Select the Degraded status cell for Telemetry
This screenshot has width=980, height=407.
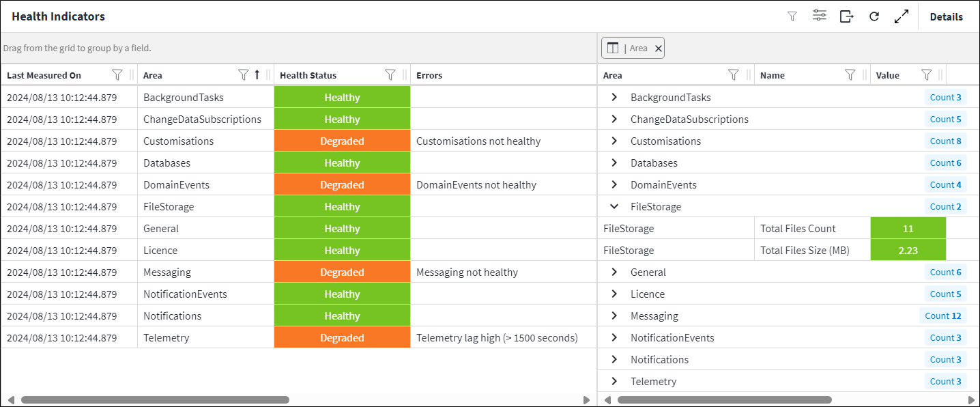[x=342, y=337]
